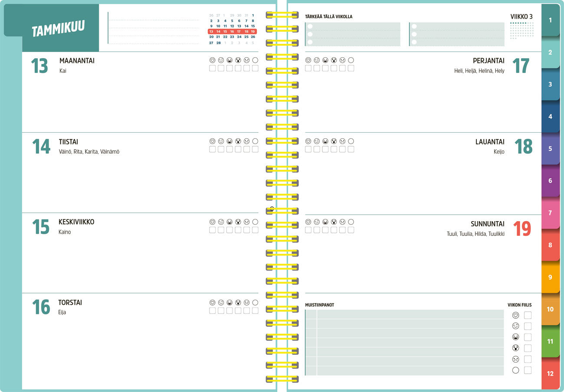The image size is (564, 392).
Task: Click the first line under Tärkeää tällä viikolla
Action: coord(353,26)
